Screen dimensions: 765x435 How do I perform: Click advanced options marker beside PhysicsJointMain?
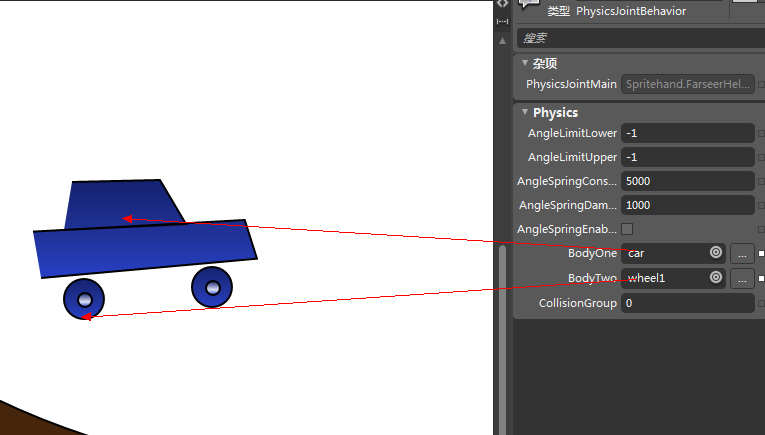(x=761, y=84)
